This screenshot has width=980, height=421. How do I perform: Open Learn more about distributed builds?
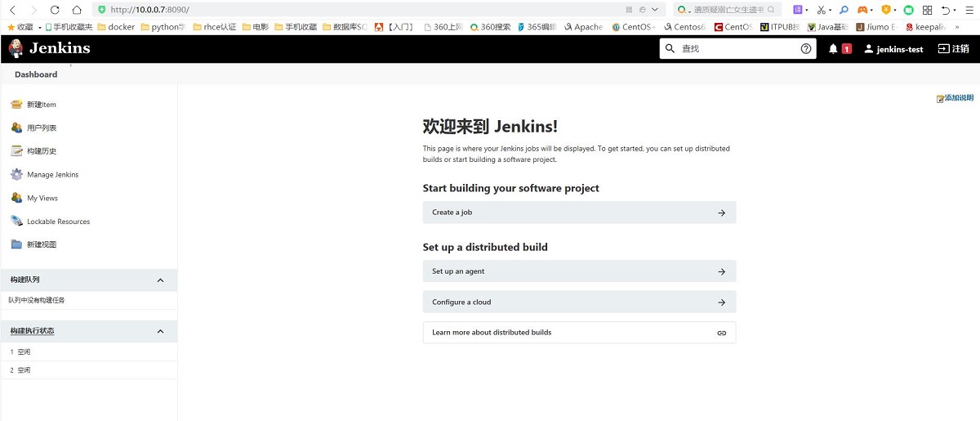tap(579, 333)
